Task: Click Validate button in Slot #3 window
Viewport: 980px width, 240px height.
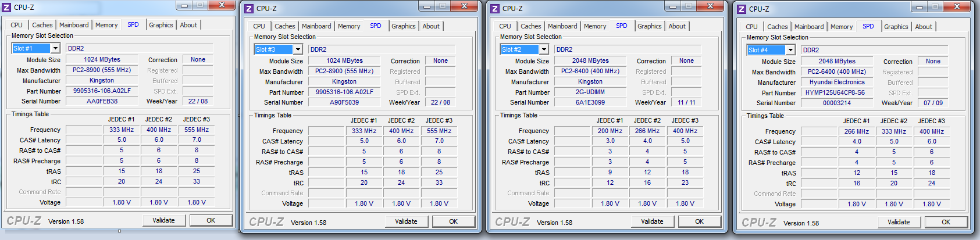Action: click(406, 221)
